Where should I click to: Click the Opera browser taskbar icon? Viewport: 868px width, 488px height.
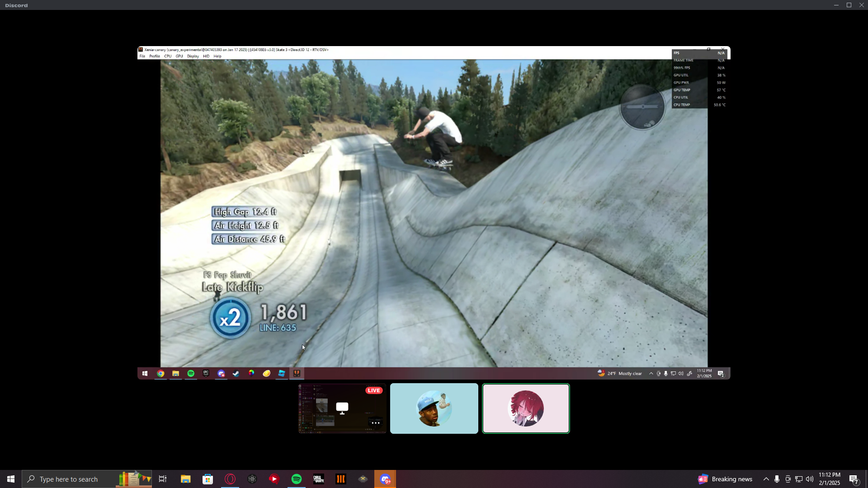(230, 479)
